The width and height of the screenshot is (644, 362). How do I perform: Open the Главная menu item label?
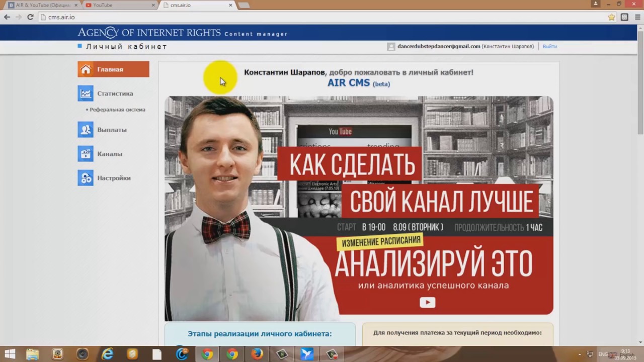[x=110, y=69]
